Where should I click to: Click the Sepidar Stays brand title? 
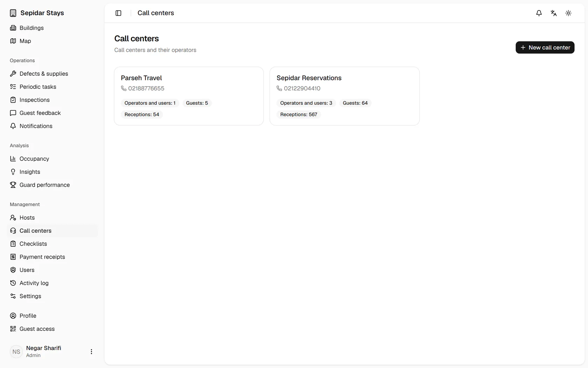pyautogui.click(x=42, y=13)
